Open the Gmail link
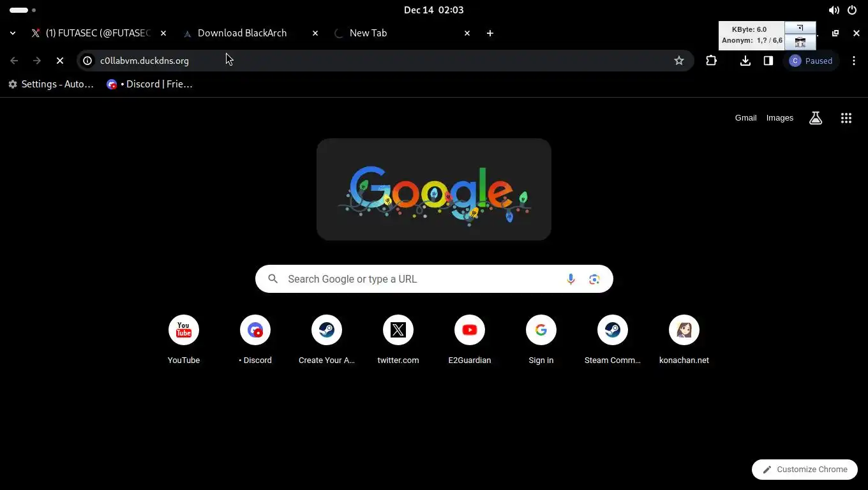This screenshot has width=868, height=490. 745,118
